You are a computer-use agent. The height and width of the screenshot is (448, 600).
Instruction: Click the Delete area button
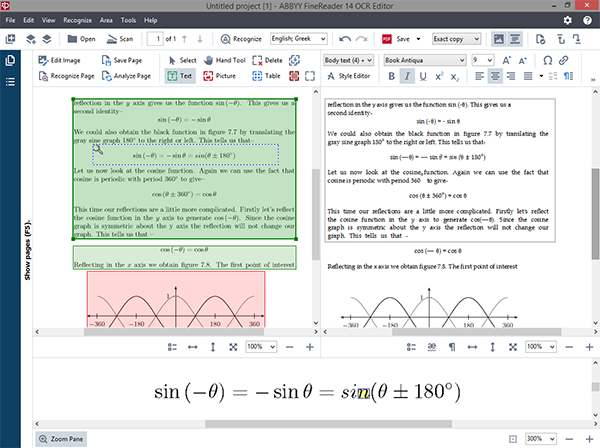point(267,60)
